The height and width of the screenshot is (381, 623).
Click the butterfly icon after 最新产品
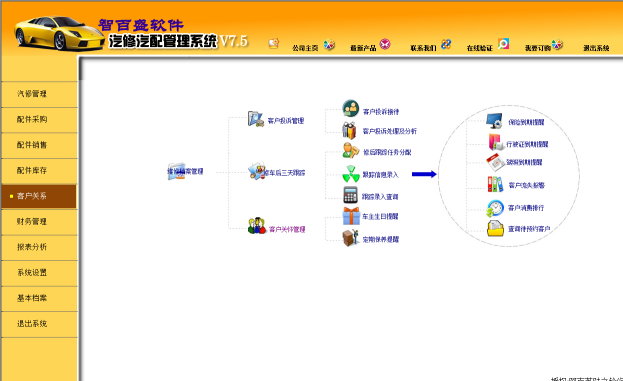click(385, 44)
